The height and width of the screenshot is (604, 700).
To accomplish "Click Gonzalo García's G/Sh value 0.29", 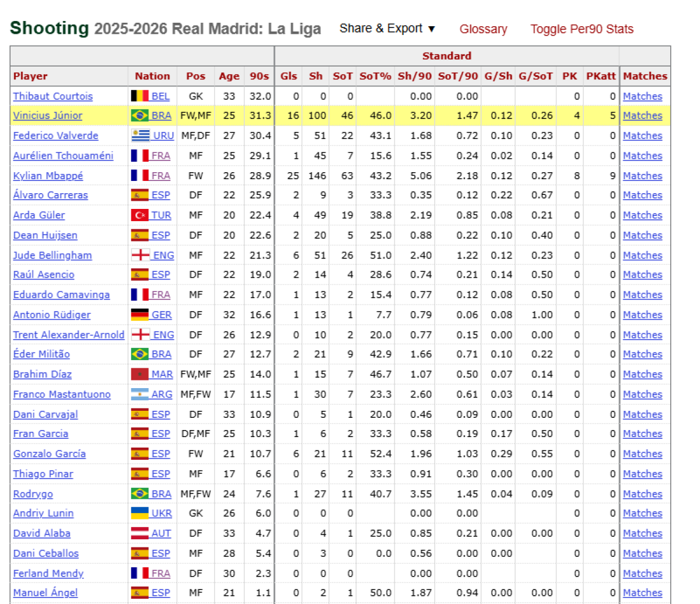I will click(x=502, y=453).
